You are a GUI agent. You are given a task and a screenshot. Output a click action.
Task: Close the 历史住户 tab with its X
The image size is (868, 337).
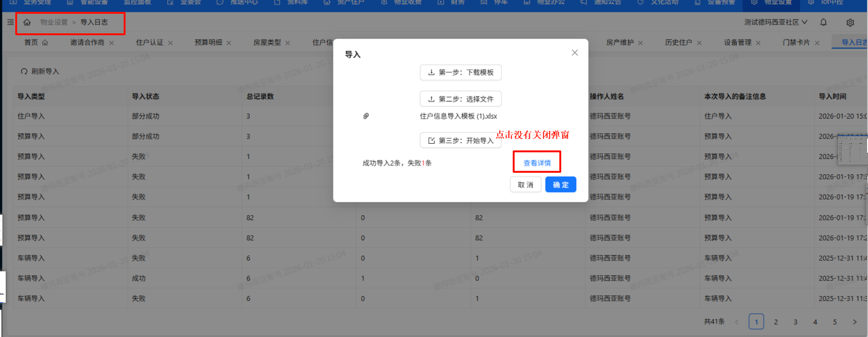pos(699,43)
